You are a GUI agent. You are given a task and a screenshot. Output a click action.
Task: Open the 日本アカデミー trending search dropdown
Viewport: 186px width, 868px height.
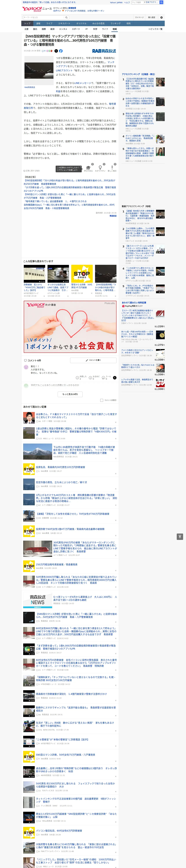coord(151,2)
